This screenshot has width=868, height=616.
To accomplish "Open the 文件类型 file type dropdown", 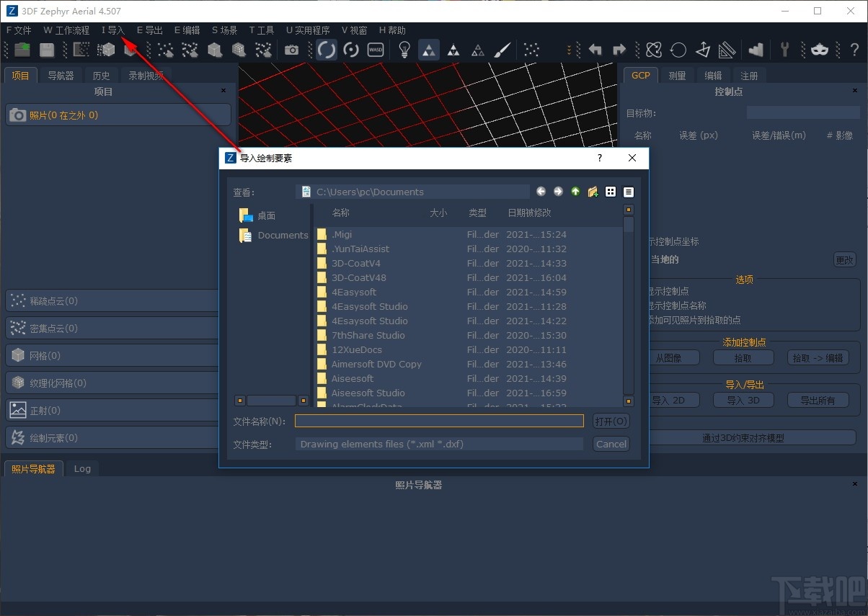I will tap(440, 444).
